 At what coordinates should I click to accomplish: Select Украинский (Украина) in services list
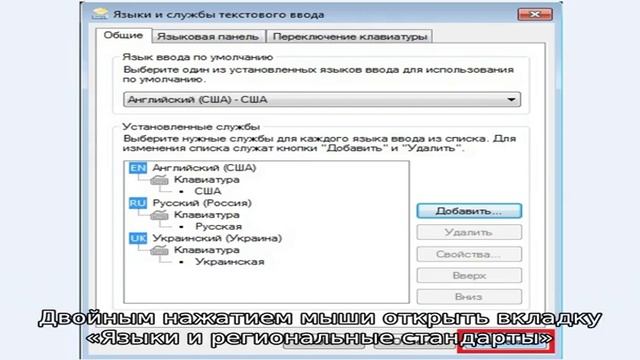[x=217, y=238]
